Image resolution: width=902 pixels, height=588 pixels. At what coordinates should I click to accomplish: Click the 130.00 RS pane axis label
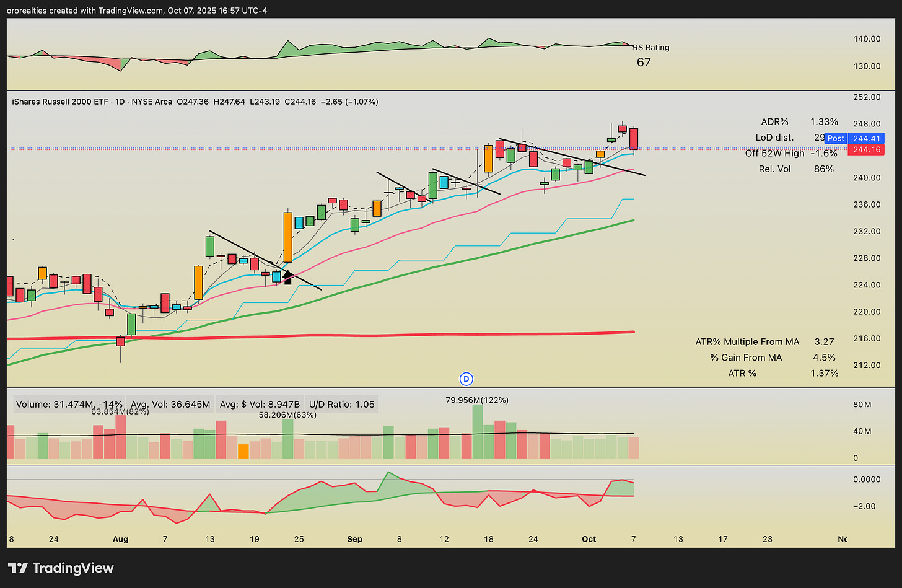(867, 66)
